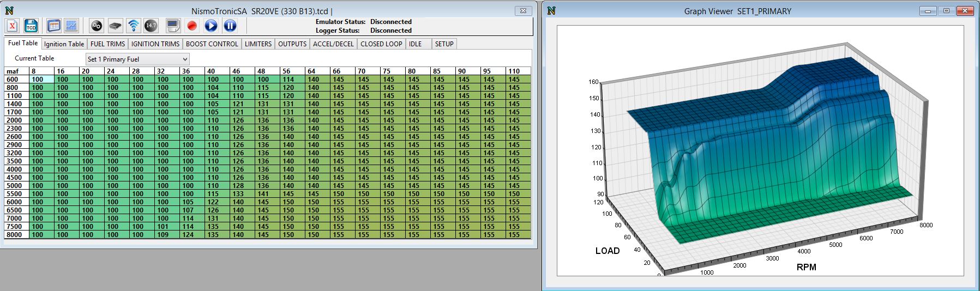Select cell '114' in the 600 row
This screenshot has width=980, height=291.
pos(292,79)
